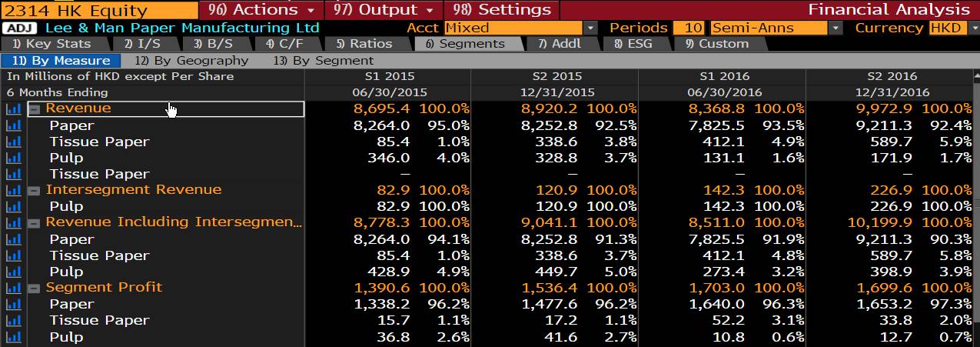
Task: Click chart icon for Paper under Revenue Including Intersegment
Action: [x=13, y=239]
